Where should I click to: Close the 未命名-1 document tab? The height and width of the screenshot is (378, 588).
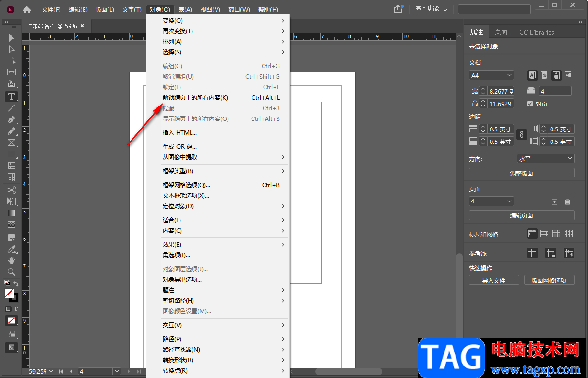point(82,26)
